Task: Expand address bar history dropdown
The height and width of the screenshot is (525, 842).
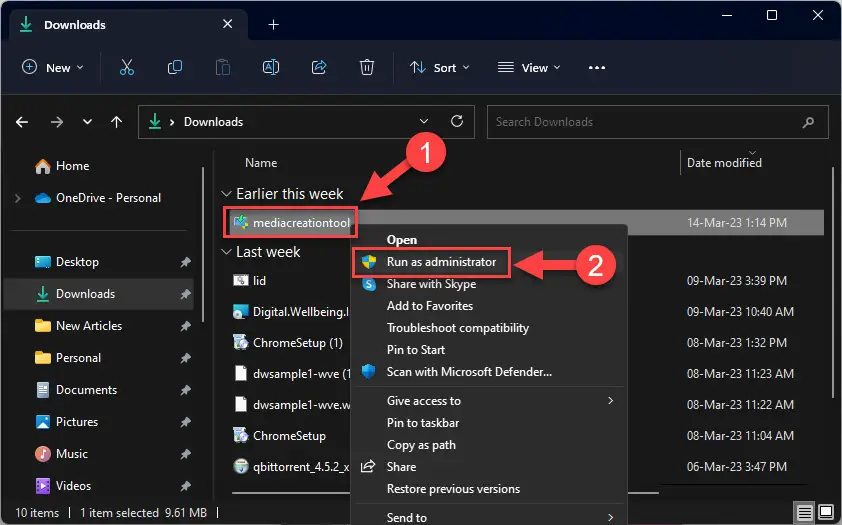Action: pos(424,121)
